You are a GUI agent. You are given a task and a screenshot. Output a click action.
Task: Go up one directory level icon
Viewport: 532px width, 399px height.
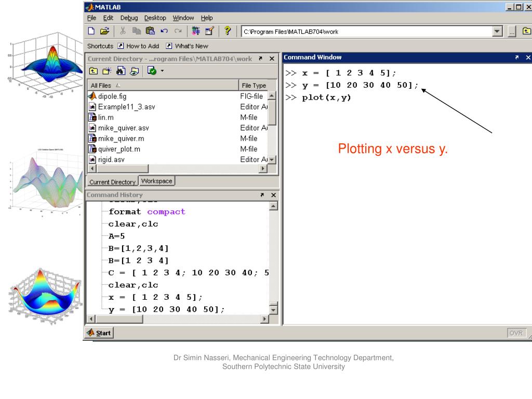pyautogui.click(x=93, y=71)
